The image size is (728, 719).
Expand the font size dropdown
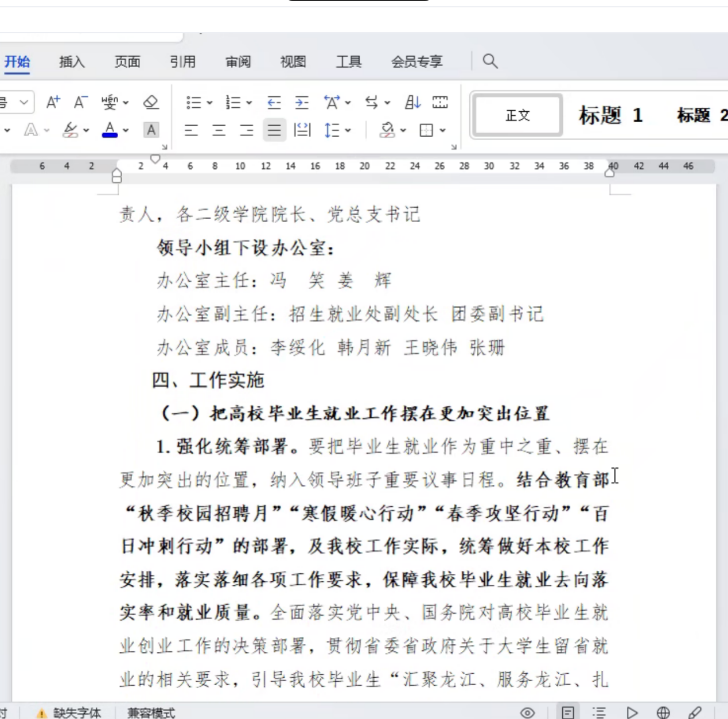(x=24, y=103)
